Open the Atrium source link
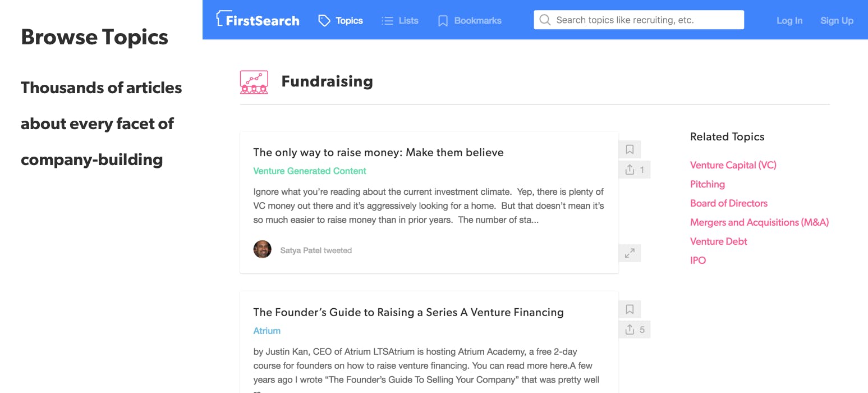 pyautogui.click(x=267, y=331)
